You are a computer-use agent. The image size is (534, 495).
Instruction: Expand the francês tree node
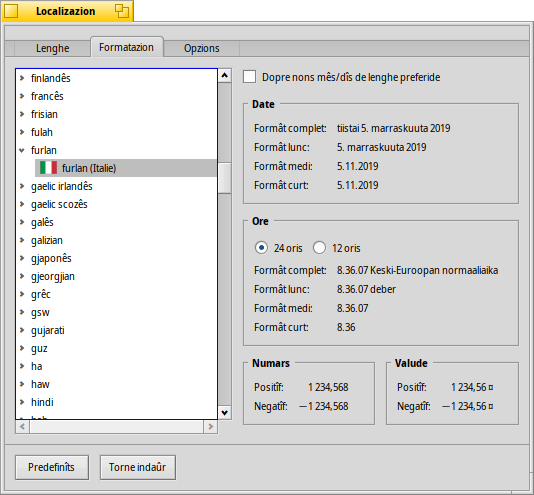[x=22, y=96]
